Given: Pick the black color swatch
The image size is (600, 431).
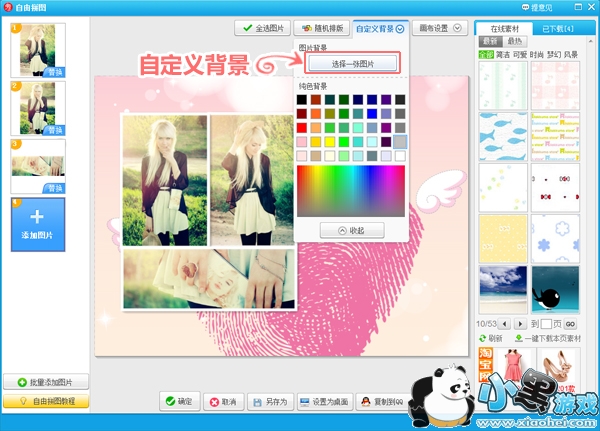Looking at the screenshot, I should click(x=302, y=100).
